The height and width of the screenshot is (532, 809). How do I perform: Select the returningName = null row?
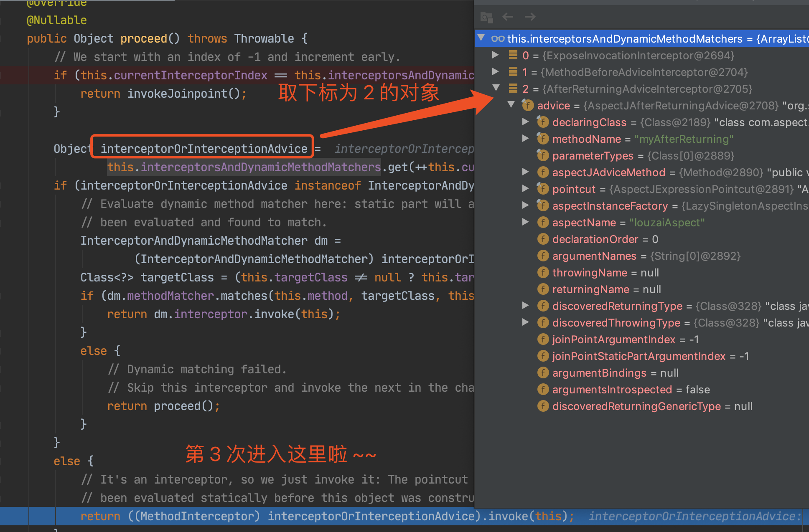click(x=642, y=289)
